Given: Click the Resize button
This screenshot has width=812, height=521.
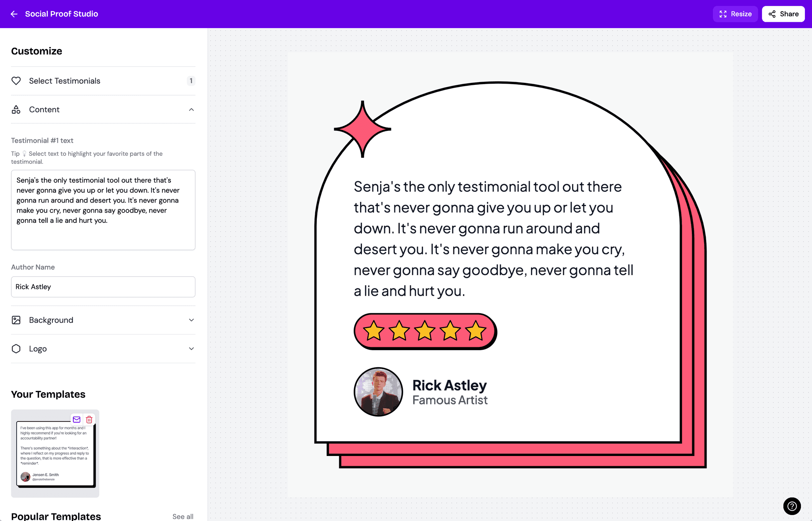Looking at the screenshot, I should pos(735,13).
